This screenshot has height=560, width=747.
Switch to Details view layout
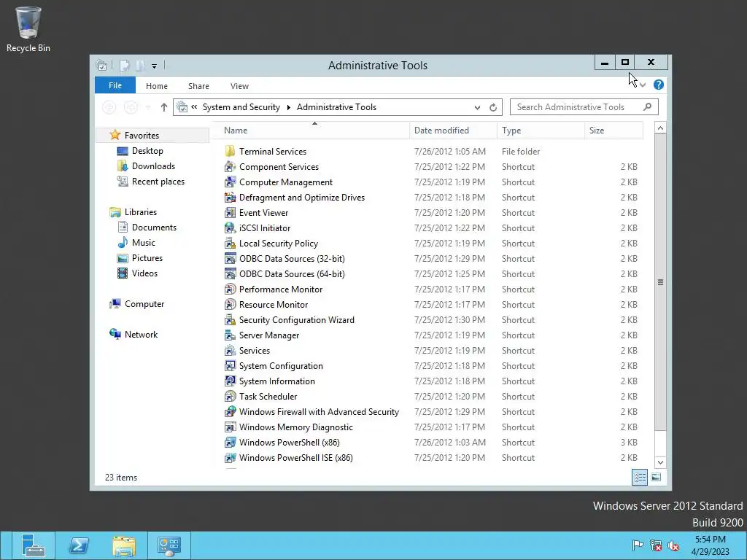(x=639, y=477)
